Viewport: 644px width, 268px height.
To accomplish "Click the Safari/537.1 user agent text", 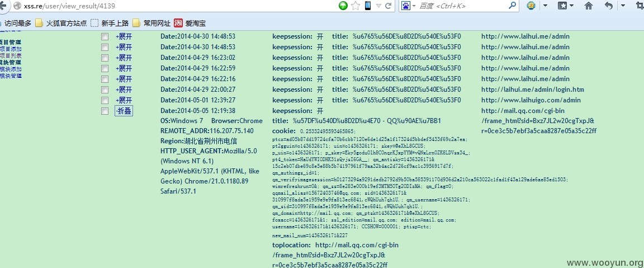I will tap(178, 191).
